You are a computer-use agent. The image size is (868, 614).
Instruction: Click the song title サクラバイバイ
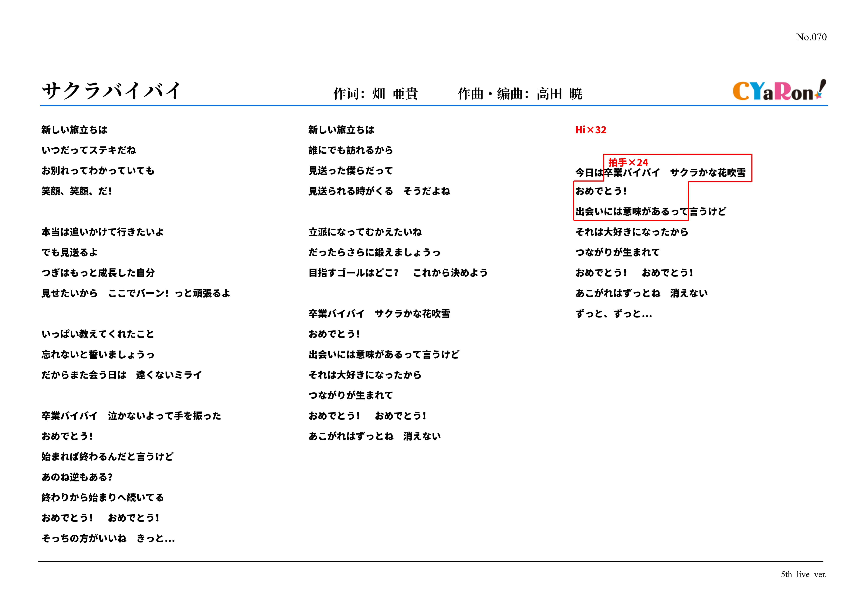111,91
